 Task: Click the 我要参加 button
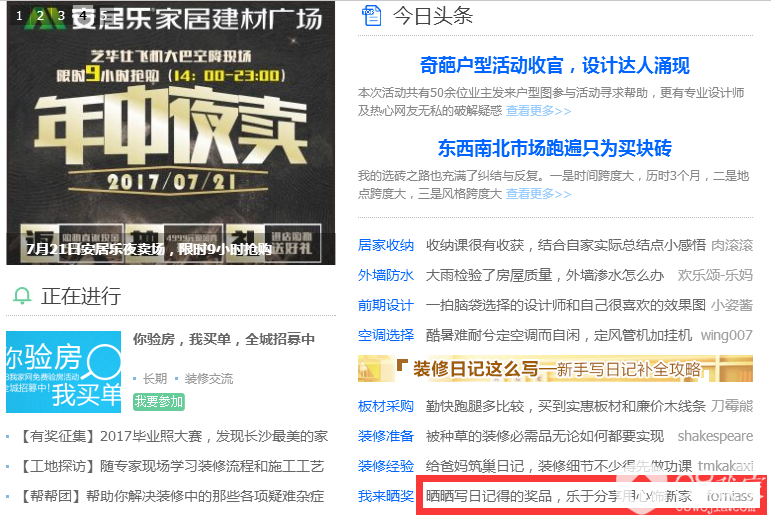159,402
